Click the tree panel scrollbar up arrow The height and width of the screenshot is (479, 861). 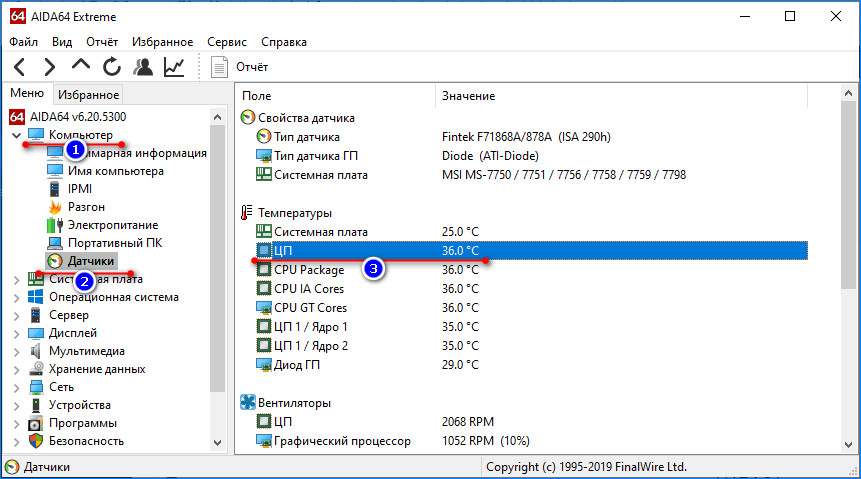click(x=217, y=117)
